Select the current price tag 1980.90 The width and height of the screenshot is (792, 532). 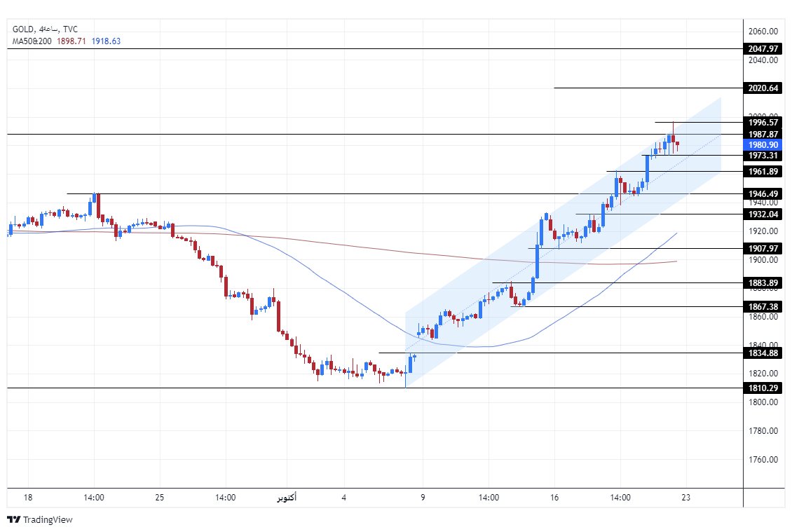click(763, 145)
